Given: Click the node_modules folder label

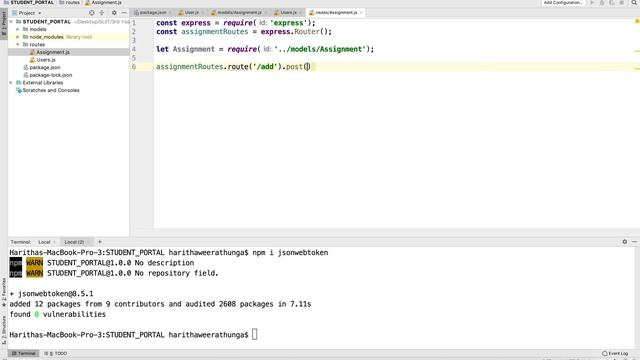Looking at the screenshot, I should click(x=46, y=37).
